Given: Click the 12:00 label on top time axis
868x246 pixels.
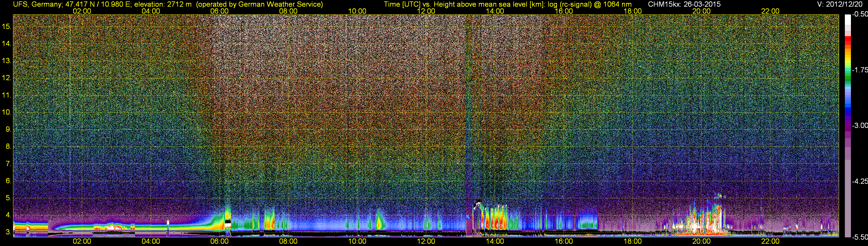Looking at the screenshot, I should [426, 11].
